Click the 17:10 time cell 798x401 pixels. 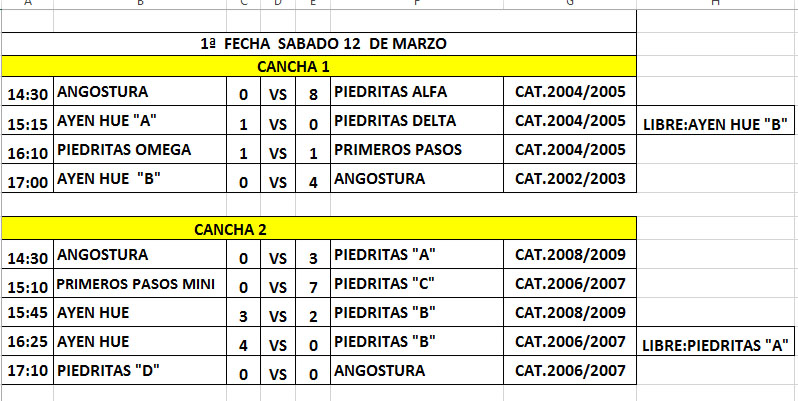pos(28,373)
